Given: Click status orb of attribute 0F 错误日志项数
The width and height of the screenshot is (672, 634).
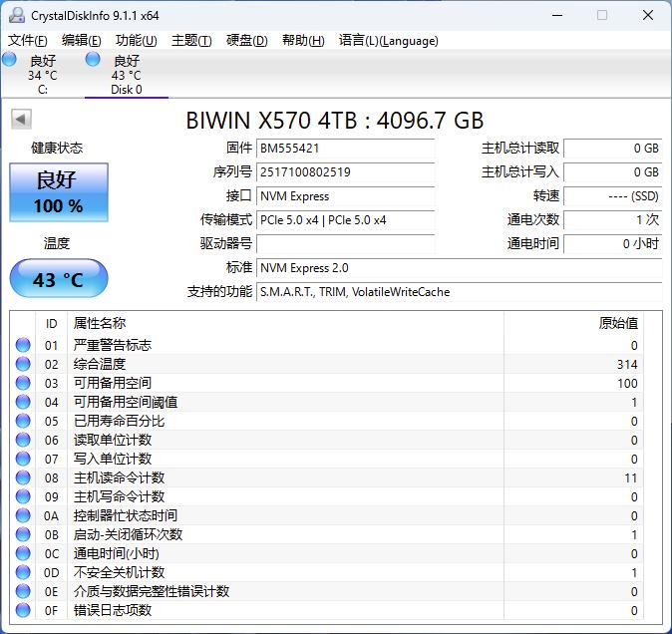Looking at the screenshot, I should (x=23, y=610).
